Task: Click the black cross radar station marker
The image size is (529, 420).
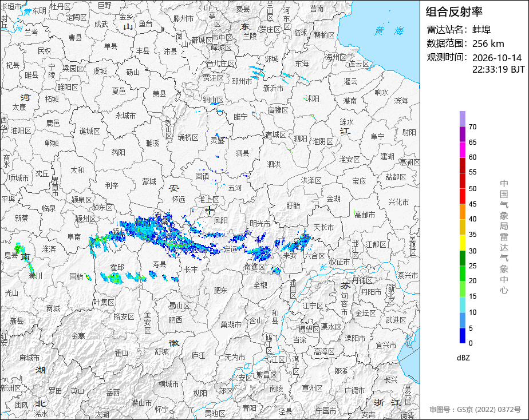Action: [x=210, y=211]
